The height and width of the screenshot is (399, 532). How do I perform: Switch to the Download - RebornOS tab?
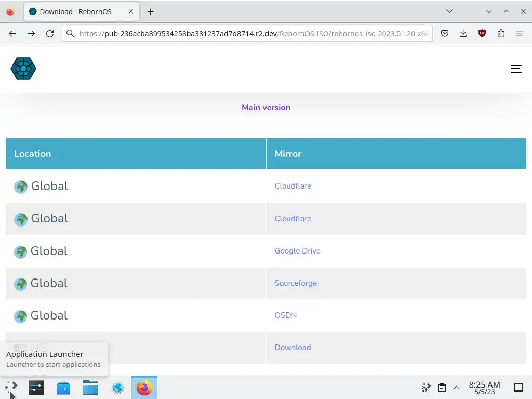point(82,11)
